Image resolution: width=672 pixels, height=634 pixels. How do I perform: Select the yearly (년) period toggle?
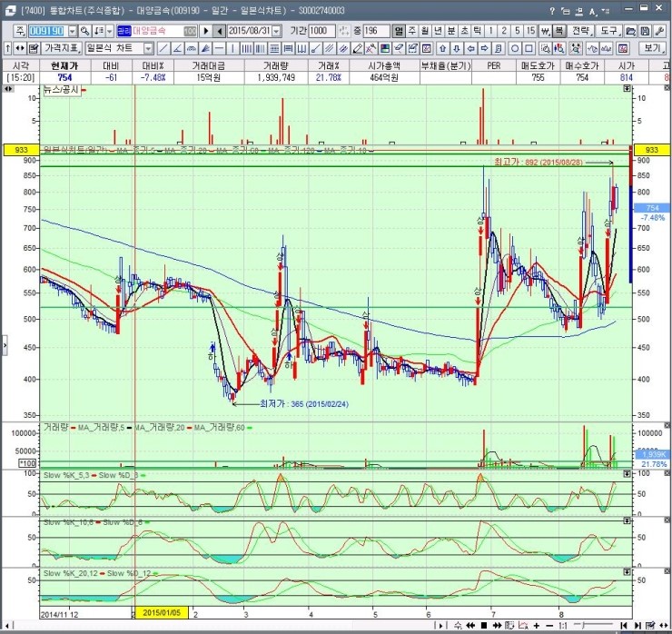(x=438, y=31)
